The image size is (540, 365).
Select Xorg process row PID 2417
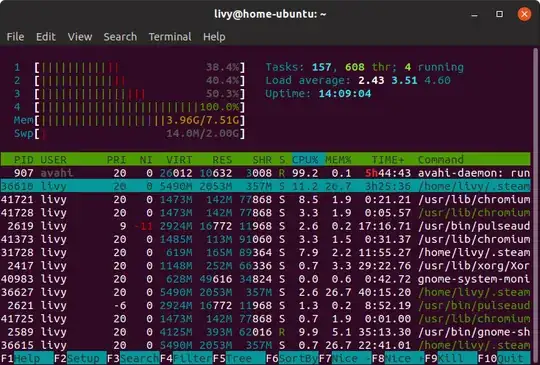pyautogui.click(x=265, y=265)
